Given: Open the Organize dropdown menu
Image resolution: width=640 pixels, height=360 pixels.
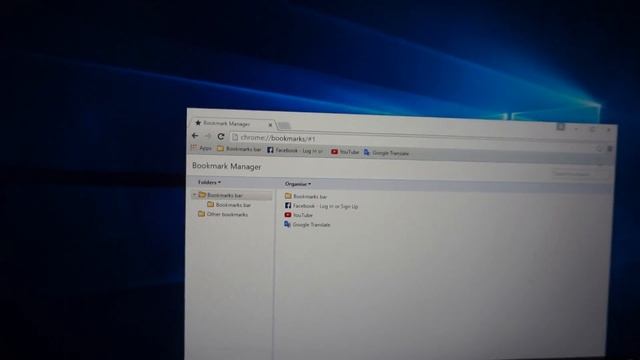Looking at the screenshot, I should 298,184.
